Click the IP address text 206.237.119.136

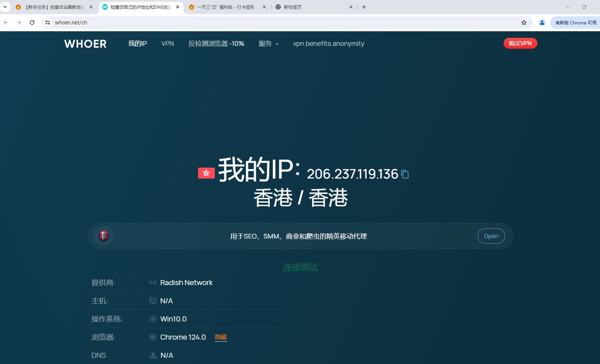[x=352, y=174]
